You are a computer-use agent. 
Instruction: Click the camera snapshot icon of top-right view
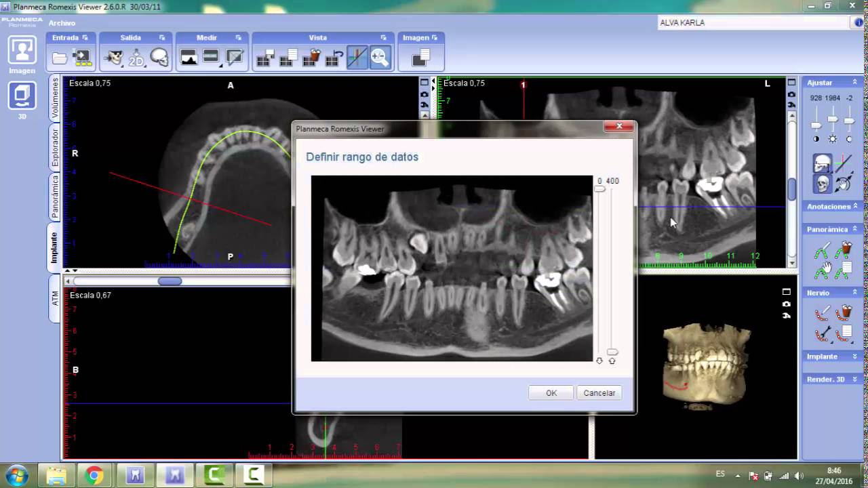pyautogui.click(x=791, y=94)
